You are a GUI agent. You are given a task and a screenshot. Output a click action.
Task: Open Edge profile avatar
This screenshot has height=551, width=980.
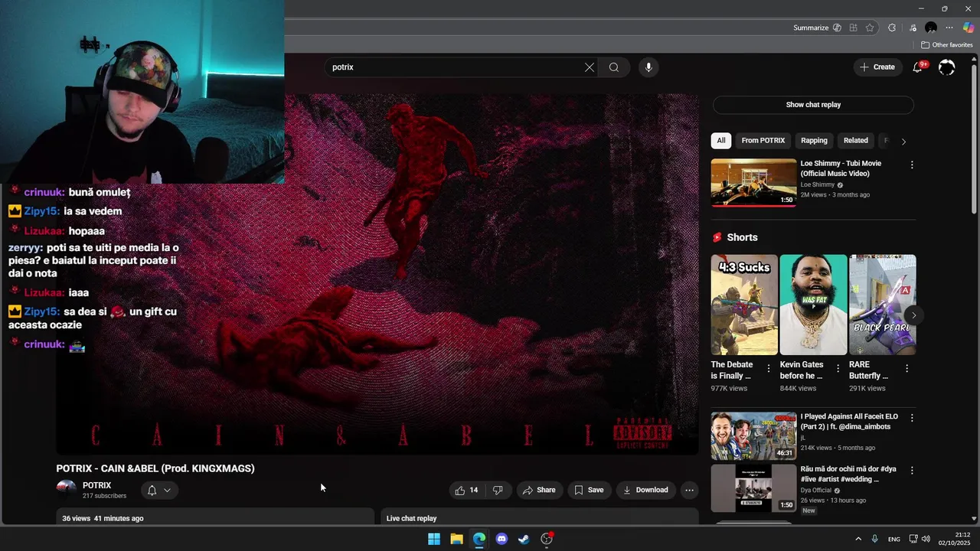tap(931, 28)
